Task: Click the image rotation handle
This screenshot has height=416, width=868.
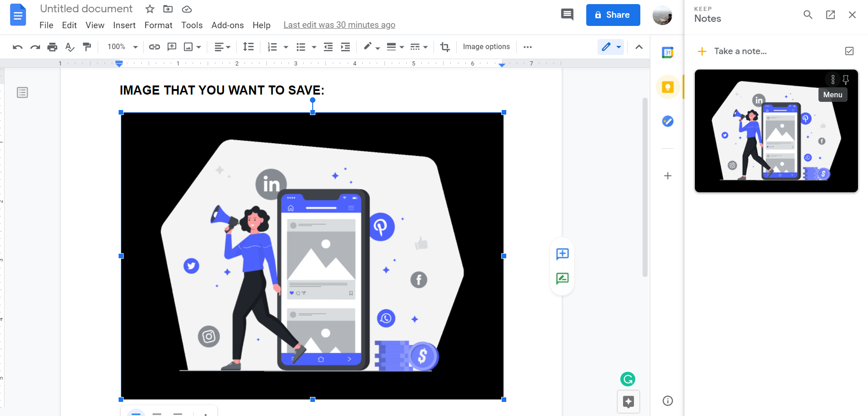Action: (313, 100)
